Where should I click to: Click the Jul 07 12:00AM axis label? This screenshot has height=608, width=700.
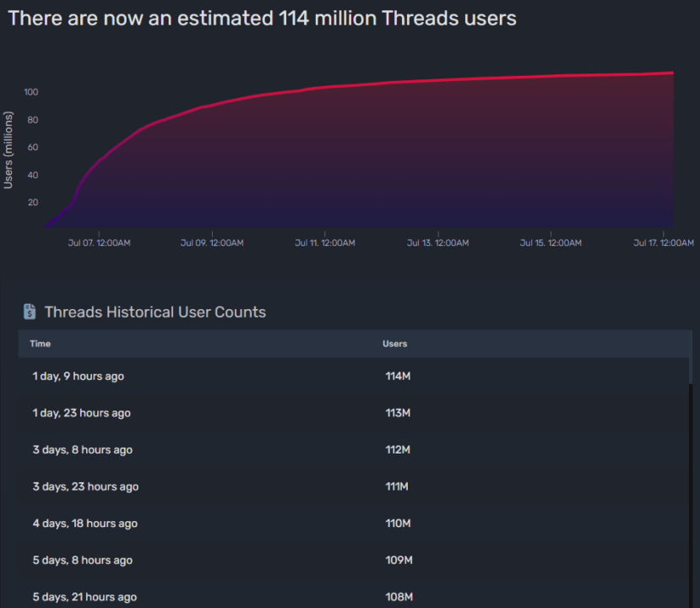pos(99,243)
